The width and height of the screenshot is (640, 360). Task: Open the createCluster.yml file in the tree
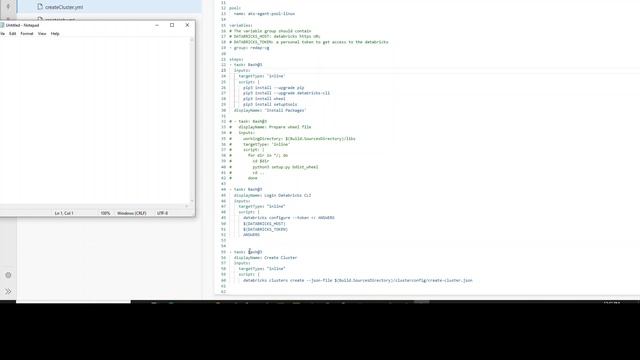pos(64,7)
